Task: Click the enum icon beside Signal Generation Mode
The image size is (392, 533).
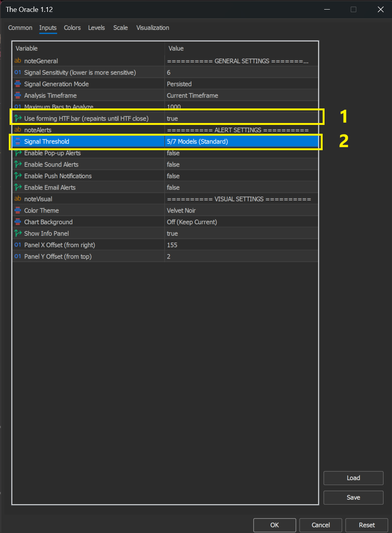Action: click(18, 84)
